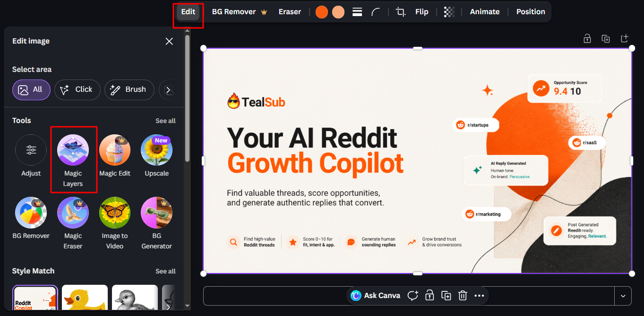Choose the sketched duck style thumbnail
Screen dimensions: 644x316
click(135, 297)
